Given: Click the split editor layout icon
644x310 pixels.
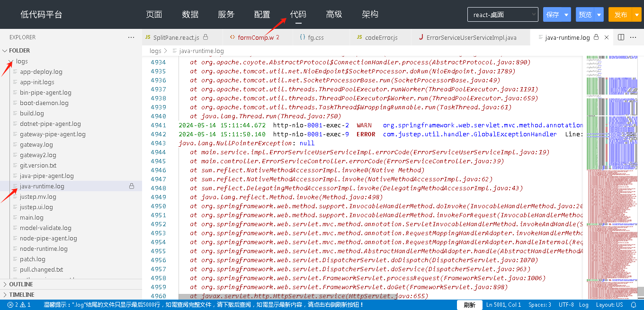Looking at the screenshot, I should 621,37.
